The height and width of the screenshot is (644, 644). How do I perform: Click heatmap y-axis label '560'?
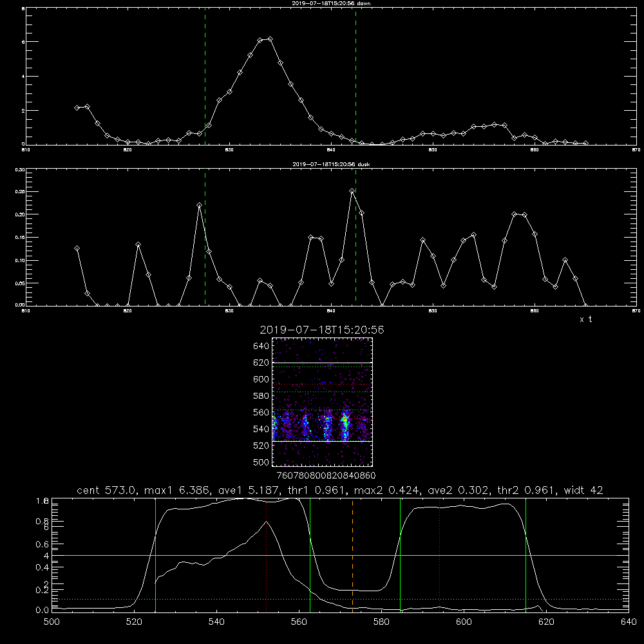click(261, 412)
